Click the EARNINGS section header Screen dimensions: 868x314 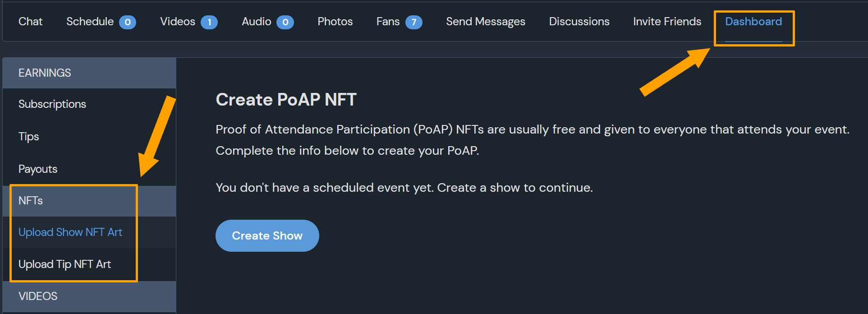pos(89,73)
